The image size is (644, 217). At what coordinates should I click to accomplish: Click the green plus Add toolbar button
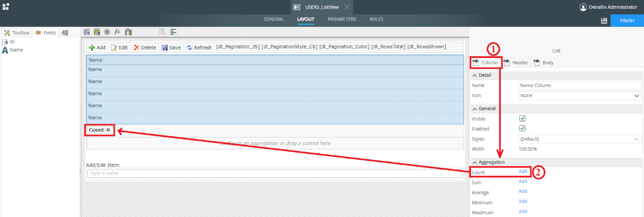(97, 47)
